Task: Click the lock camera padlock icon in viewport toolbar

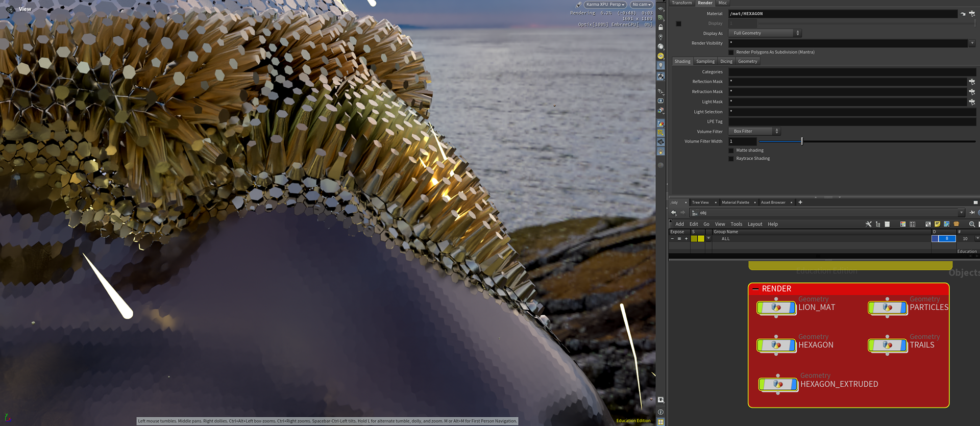Action: (x=660, y=27)
